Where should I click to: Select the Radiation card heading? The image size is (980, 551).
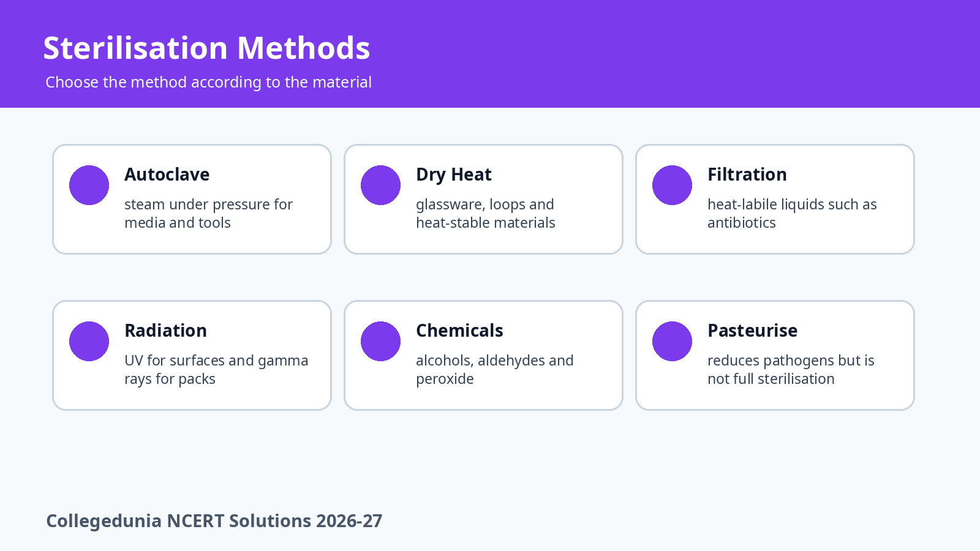(165, 331)
